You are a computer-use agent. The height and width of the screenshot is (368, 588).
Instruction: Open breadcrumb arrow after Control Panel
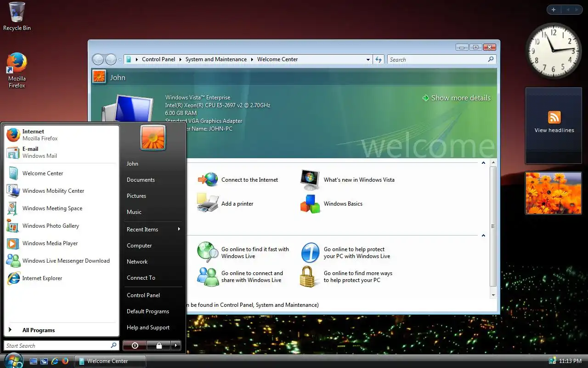181,59
